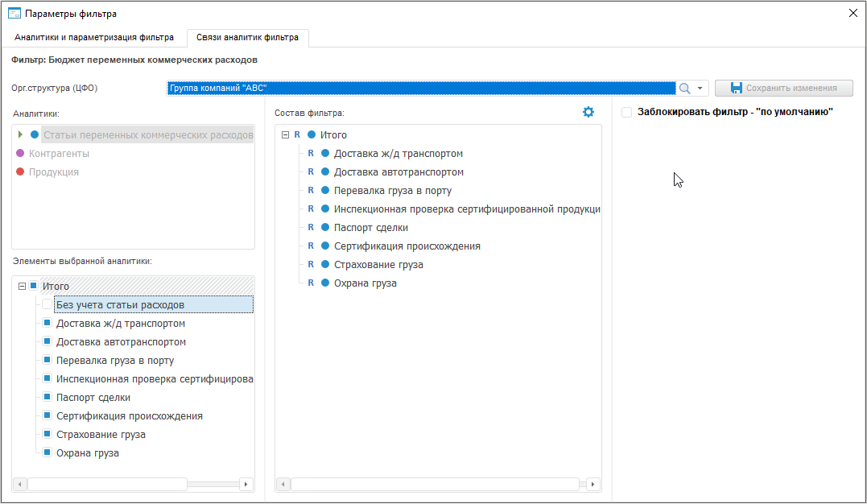Click the gear settings icon above filter composition
Viewport: 867px width, 504px height.
point(588,112)
